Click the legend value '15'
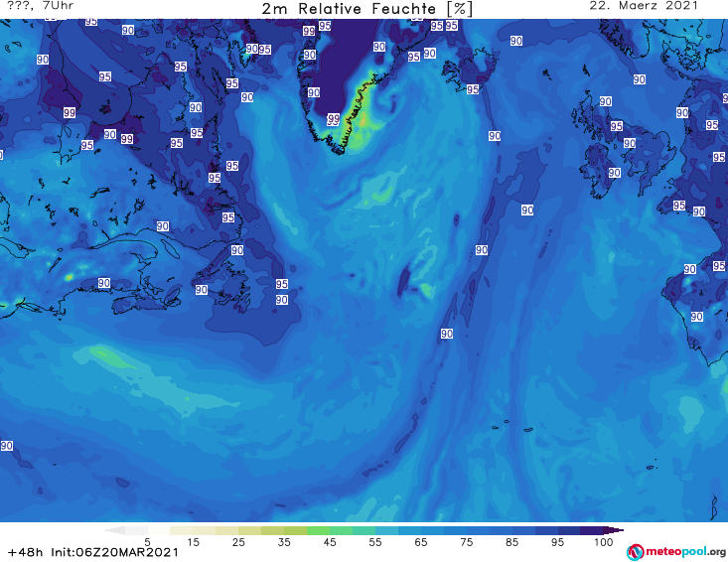Screen dimensions: 728x562 click(x=193, y=542)
